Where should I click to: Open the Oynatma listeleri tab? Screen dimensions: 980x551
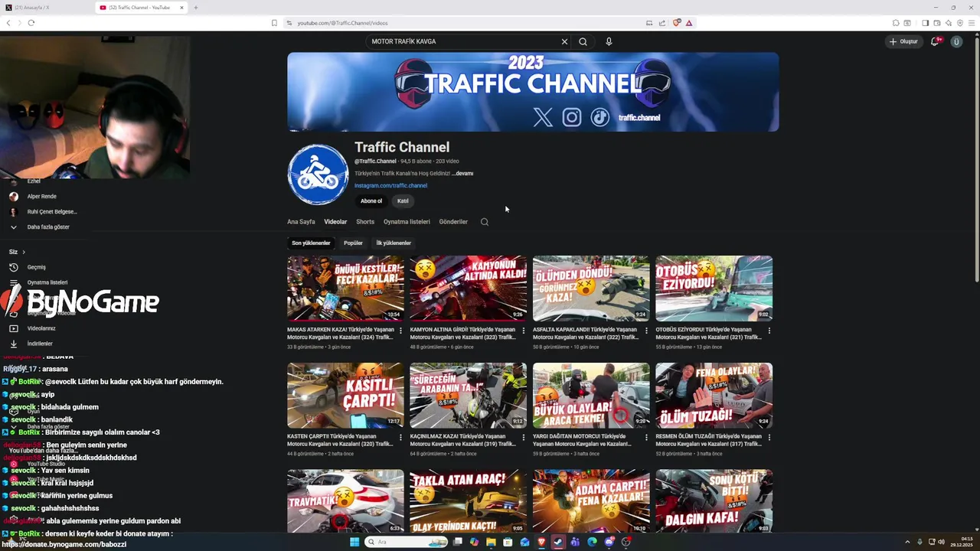(407, 222)
